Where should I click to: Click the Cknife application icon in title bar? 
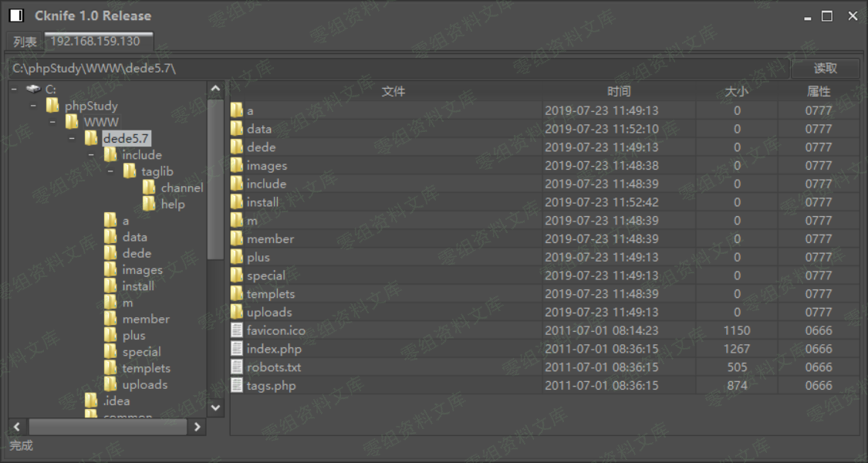pos(16,15)
